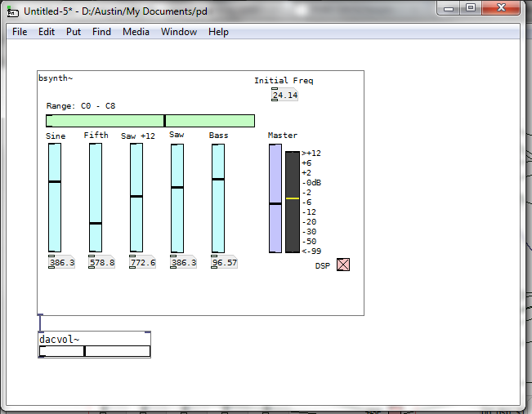The image size is (532, 414).
Task: Click the Fifth volume slider
Action: (96, 198)
